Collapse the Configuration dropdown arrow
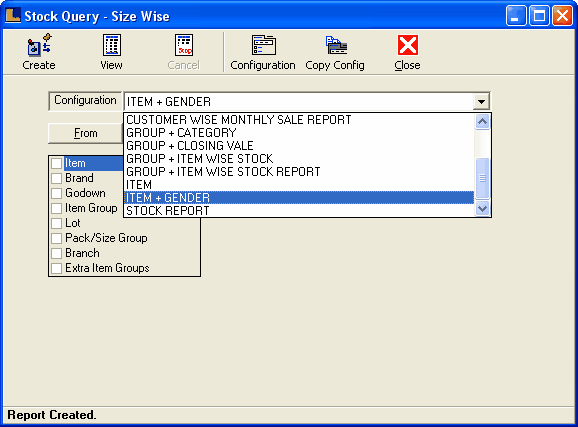 click(481, 101)
